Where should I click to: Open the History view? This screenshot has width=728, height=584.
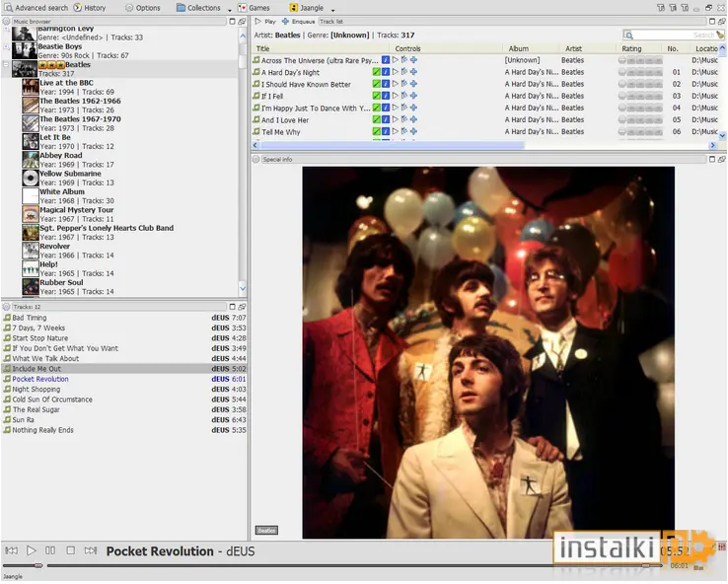90,8
